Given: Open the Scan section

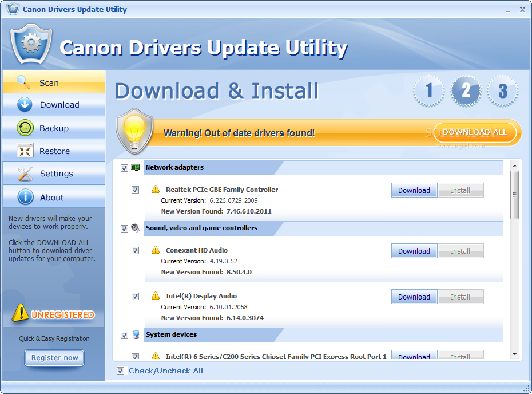Looking at the screenshot, I should coord(54,82).
